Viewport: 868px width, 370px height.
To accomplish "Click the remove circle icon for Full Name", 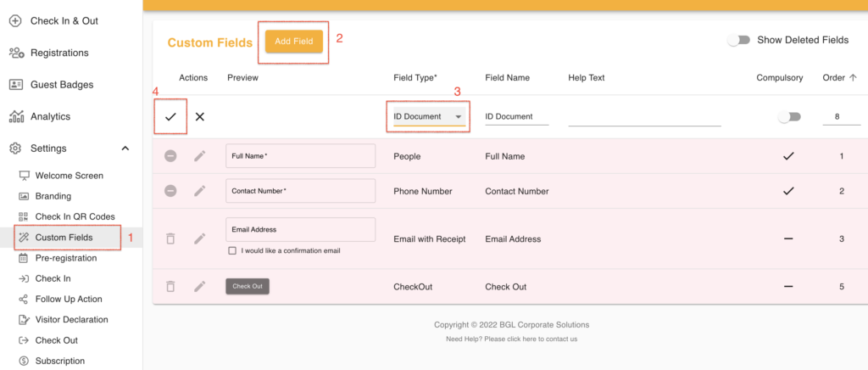I will click(x=170, y=156).
